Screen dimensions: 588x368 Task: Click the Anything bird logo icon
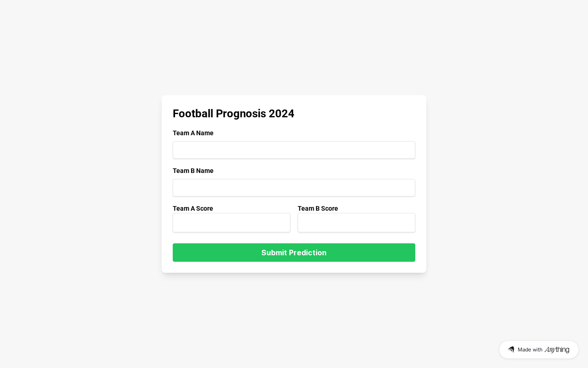pos(511,350)
